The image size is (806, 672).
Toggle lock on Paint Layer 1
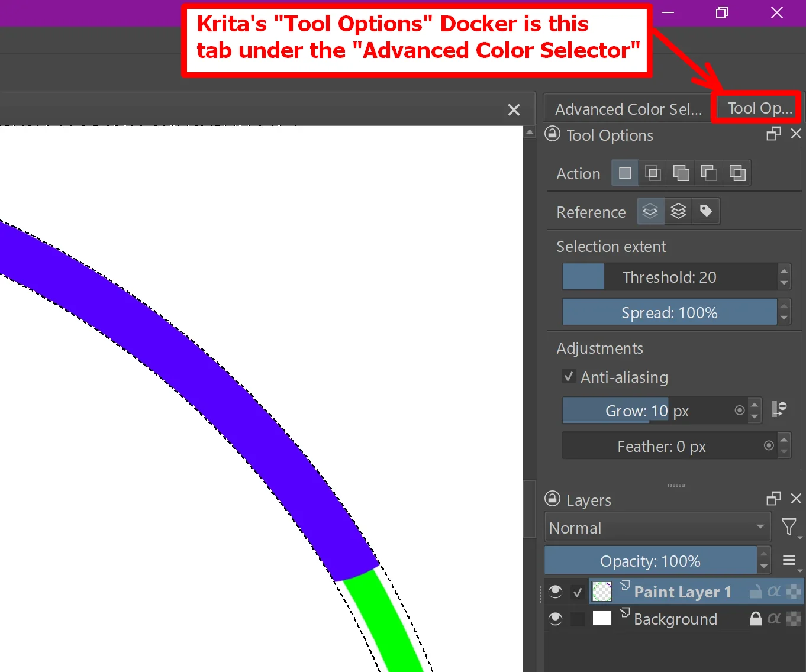click(x=756, y=592)
